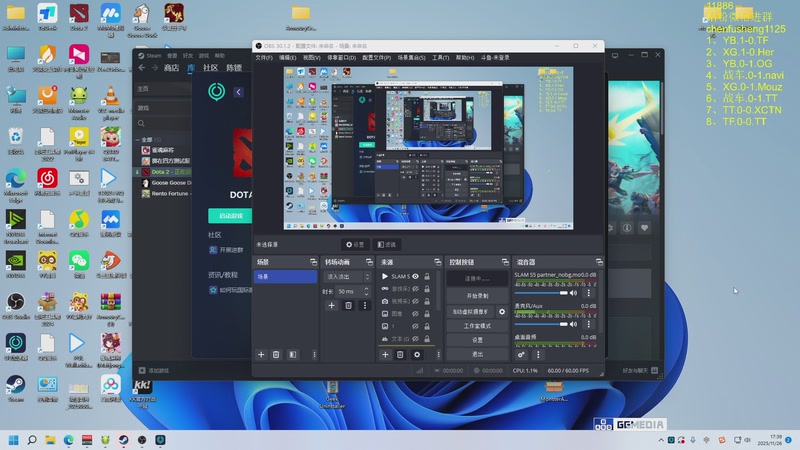Open the 麦克风/Aux mixer three-dot menu
800x450 pixels.
(x=589, y=324)
